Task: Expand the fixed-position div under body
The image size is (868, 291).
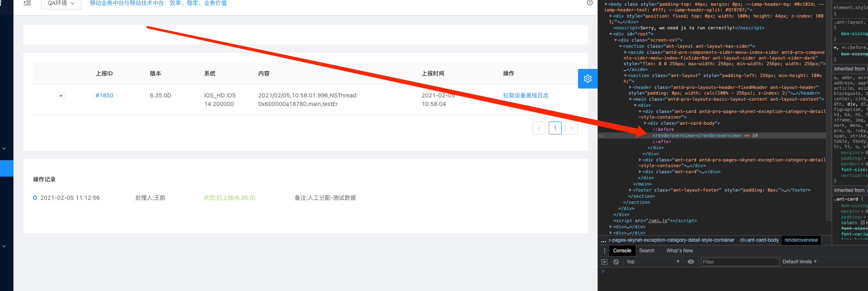Action: click(611, 16)
